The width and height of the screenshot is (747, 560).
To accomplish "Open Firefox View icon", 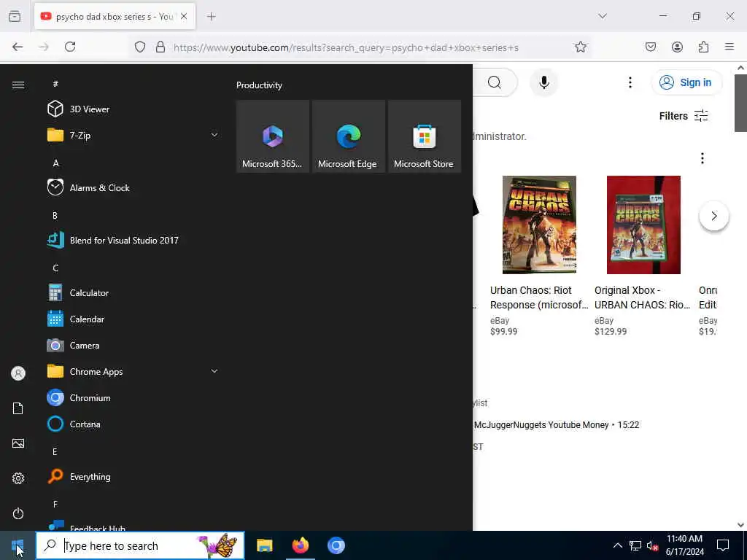I will [x=15, y=16].
